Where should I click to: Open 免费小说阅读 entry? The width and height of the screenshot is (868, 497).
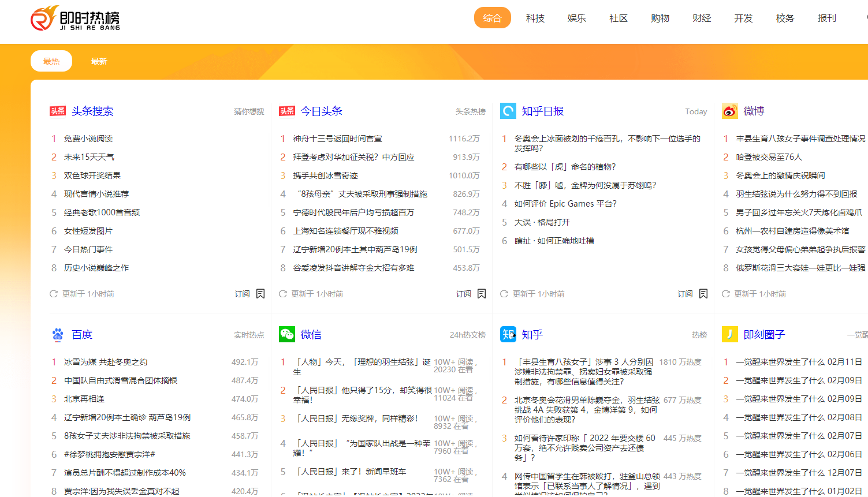(88, 139)
